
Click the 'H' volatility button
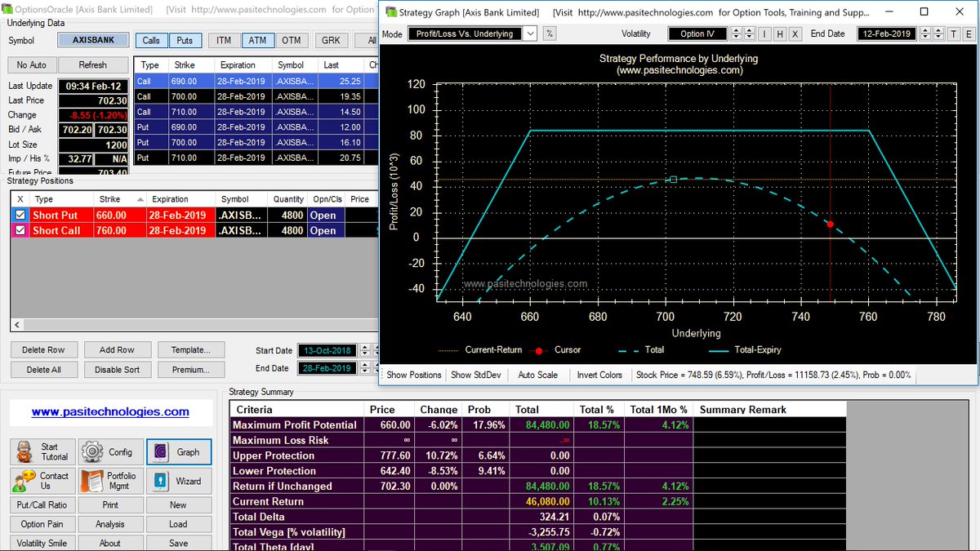click(x=779, y=33)
